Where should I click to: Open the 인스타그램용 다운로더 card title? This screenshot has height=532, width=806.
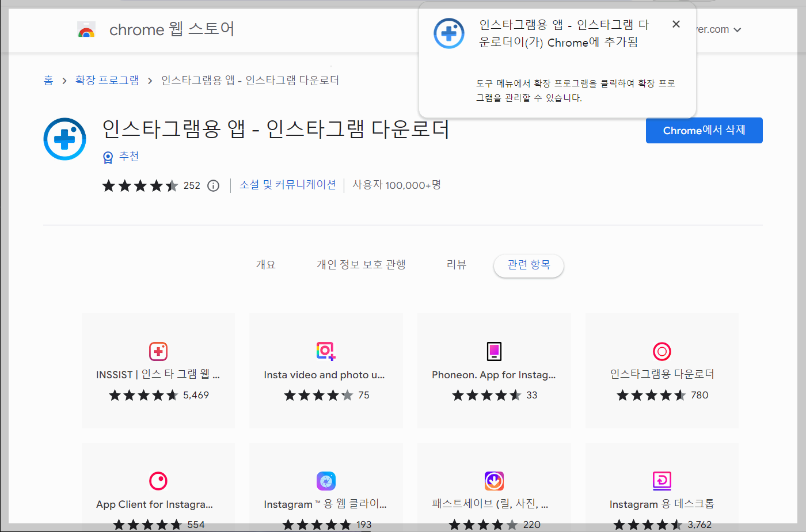coord(662,374)
